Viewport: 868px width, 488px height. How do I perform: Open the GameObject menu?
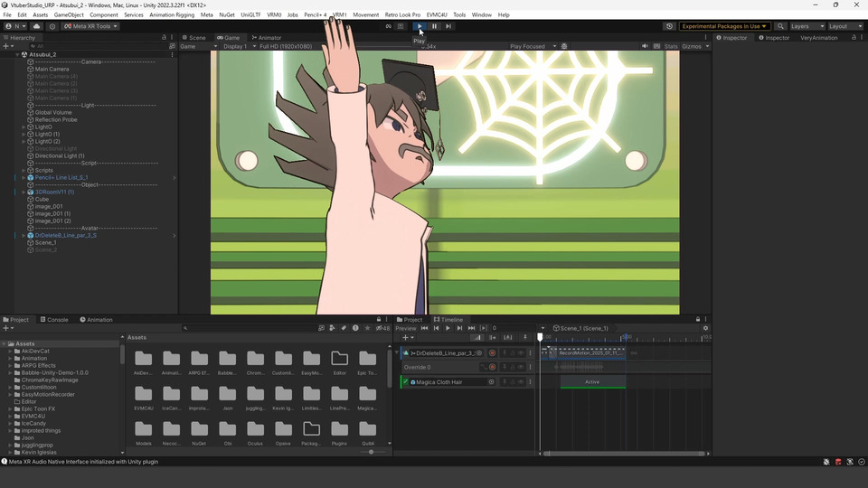(x=69, y=15)
